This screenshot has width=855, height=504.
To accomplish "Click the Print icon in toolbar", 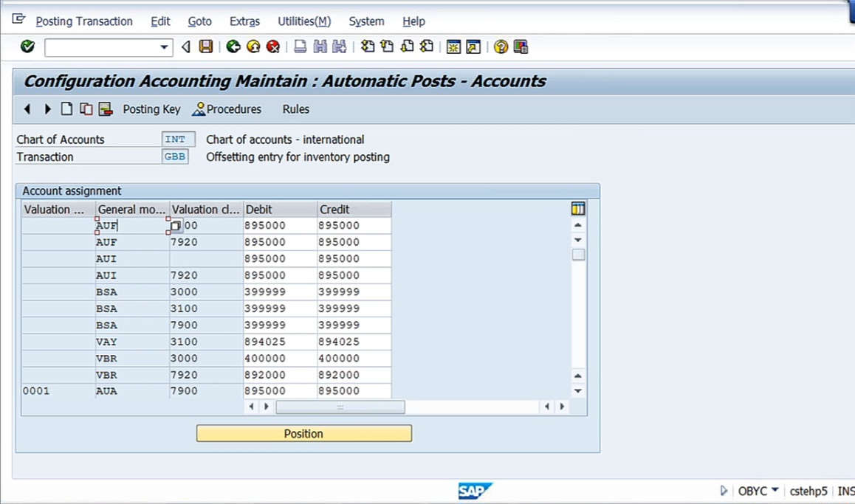I will 300,47.
